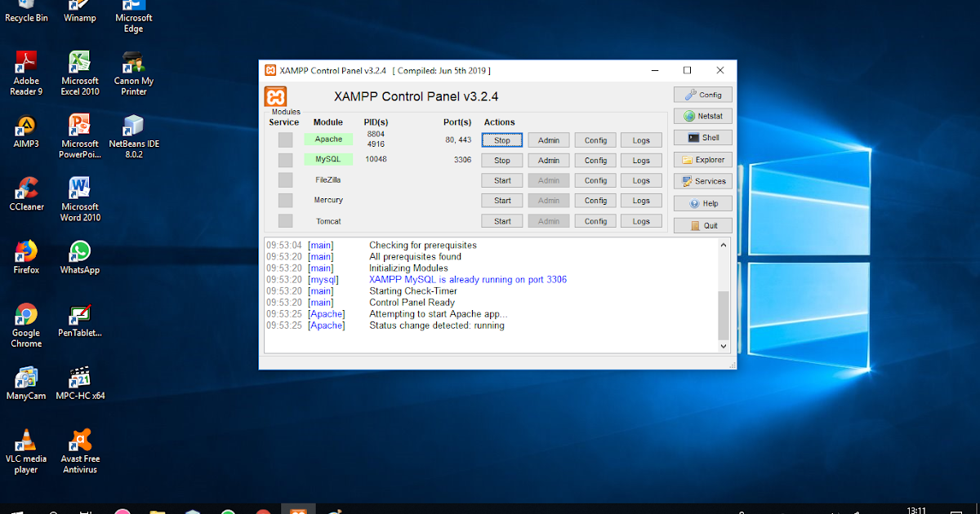Select the Microsoft Excel 2010 desktop icon
The height and width of the screenshot is (514, 980).
click(80, 73)
